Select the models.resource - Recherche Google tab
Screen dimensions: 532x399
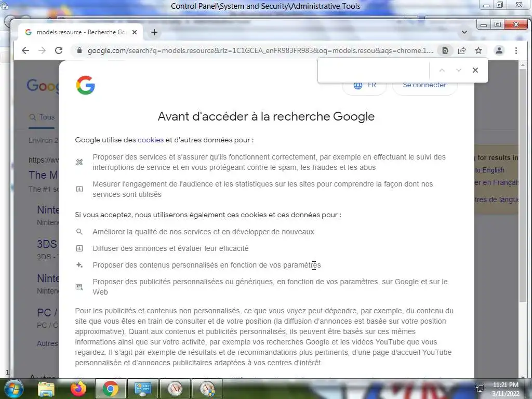click(x=81, y=32)
